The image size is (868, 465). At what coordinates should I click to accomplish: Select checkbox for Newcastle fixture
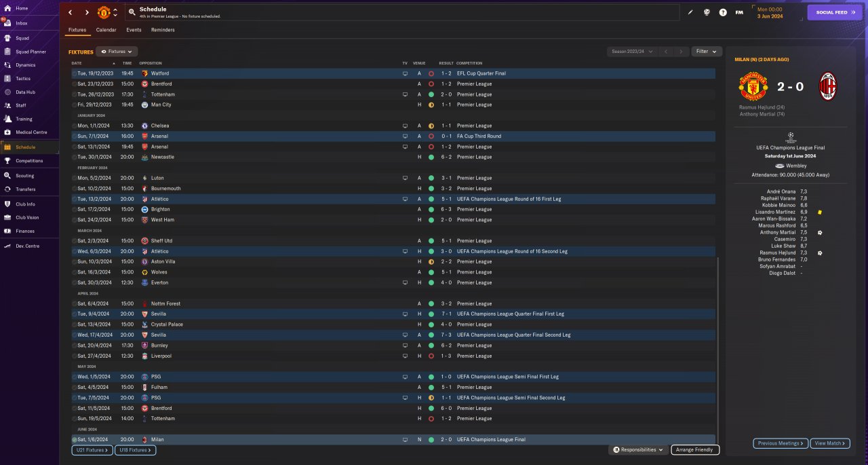coord(74,157)
